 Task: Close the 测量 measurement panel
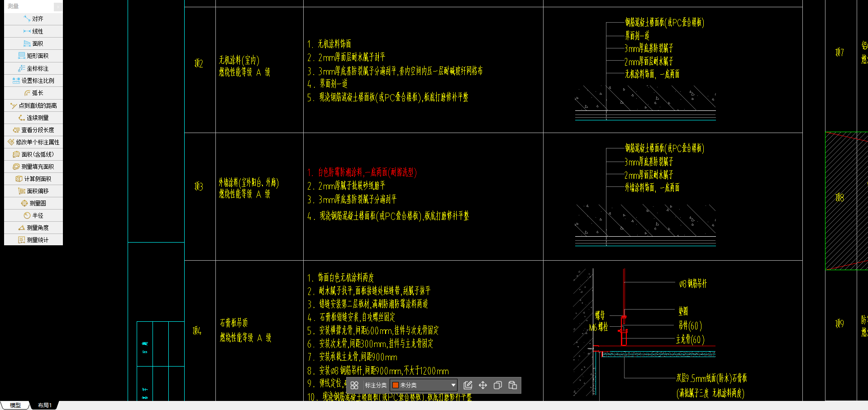pyautogui.click(x=58, y=6)
